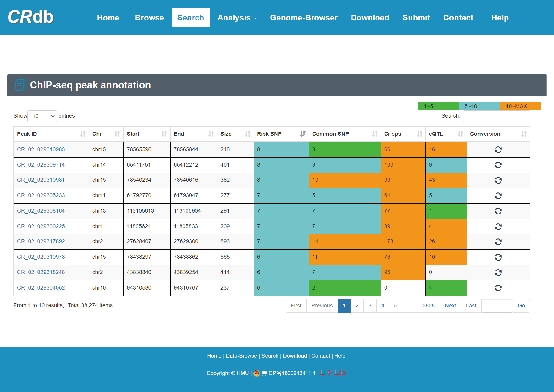Go to Home in top navigation
Screen dimensions: 554x392
click(x=108, y=18)
